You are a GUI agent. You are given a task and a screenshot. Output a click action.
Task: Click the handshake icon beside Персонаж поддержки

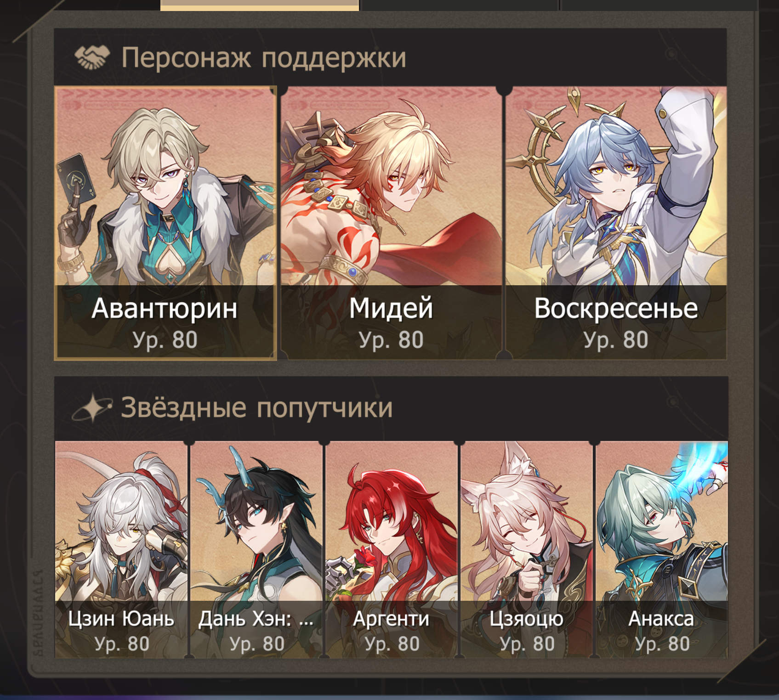coord(92,57)
